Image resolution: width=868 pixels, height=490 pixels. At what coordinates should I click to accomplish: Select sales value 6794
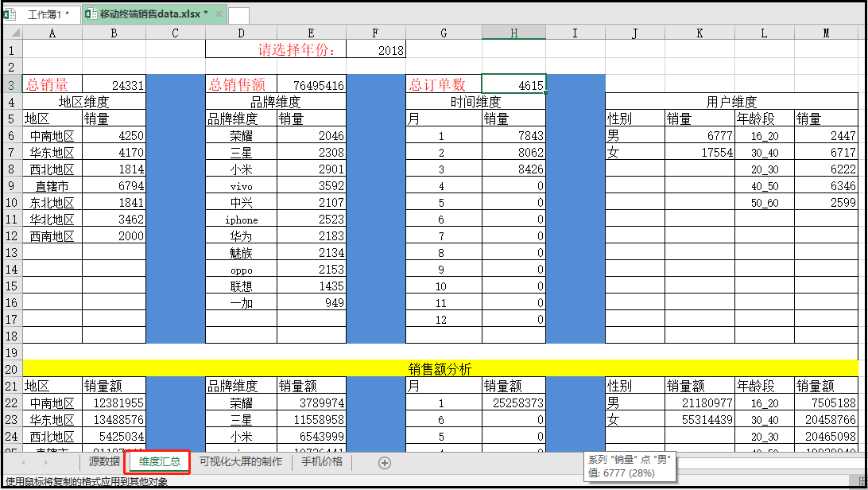[x=114, y=186]
